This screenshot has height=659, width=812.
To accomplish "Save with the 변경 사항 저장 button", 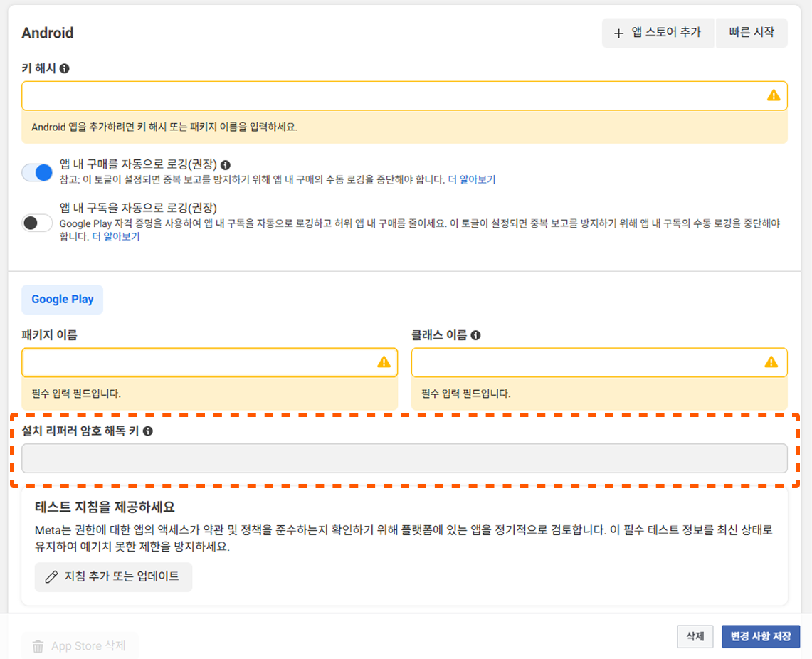I will pos(760,636).
